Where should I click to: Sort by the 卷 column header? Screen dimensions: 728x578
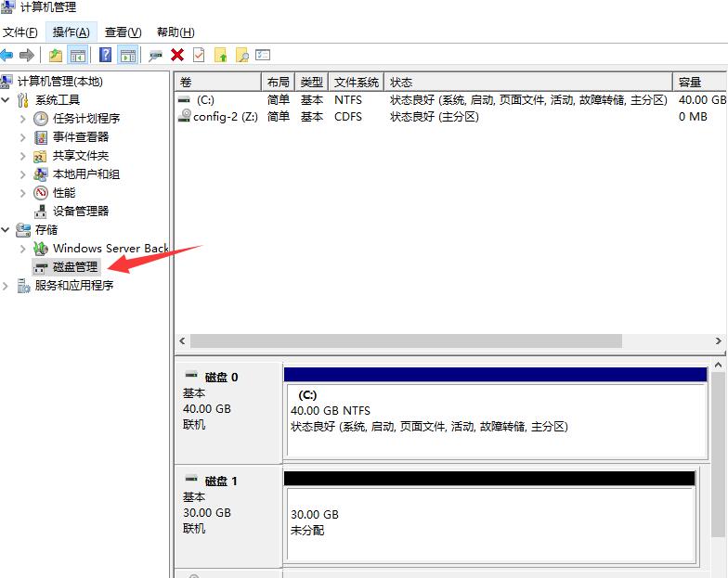click(x=217, y=83)
